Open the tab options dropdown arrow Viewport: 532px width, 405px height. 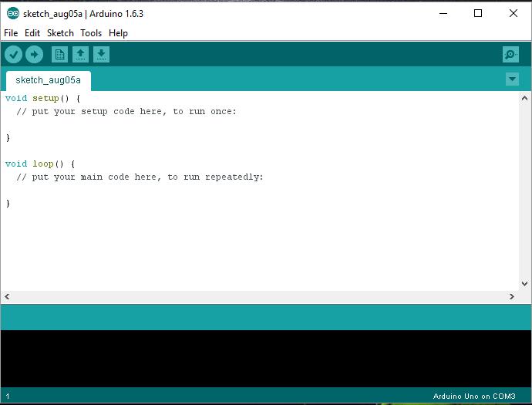point(512,79)
